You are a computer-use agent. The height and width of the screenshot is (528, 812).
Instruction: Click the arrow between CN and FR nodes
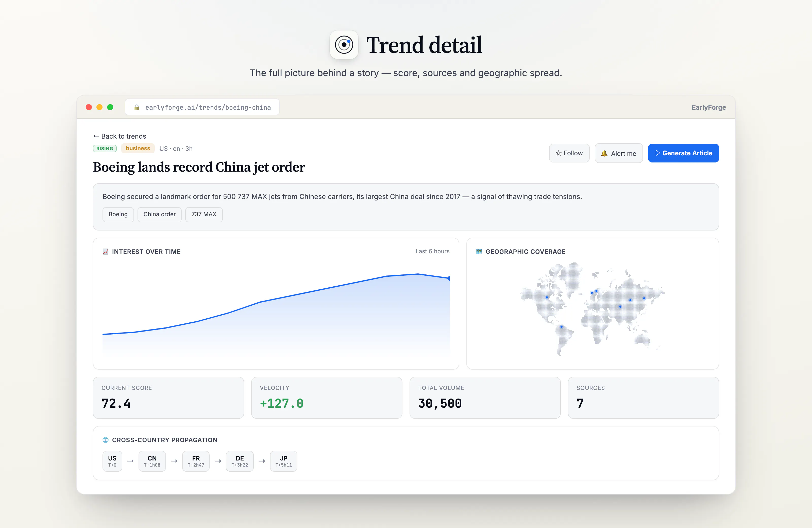tap(174, 461)
